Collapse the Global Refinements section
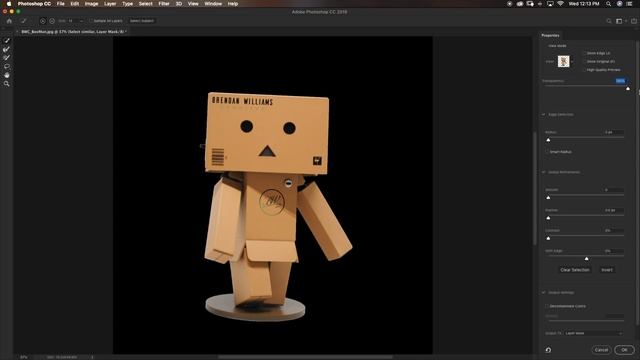The height and width of the screenshot is (360, 640). click(544, 172)
